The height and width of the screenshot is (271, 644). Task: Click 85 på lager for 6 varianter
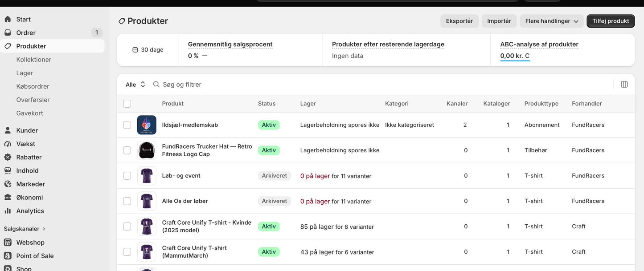337,227
